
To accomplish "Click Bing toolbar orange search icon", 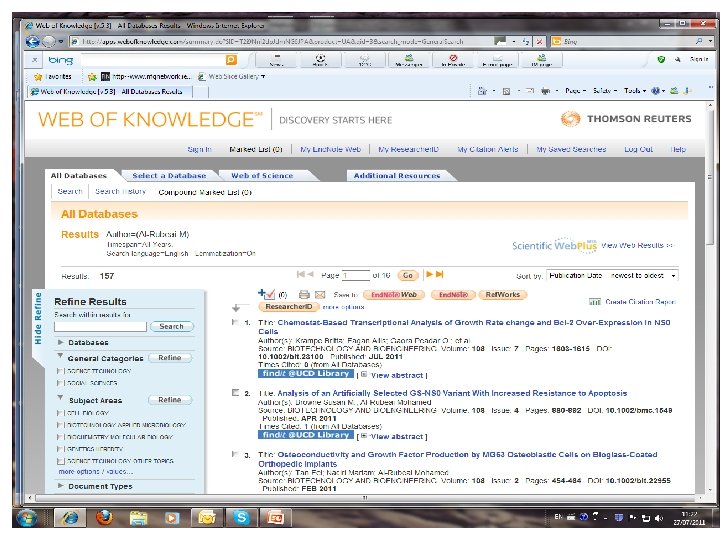I will click(x=231, y=60).
